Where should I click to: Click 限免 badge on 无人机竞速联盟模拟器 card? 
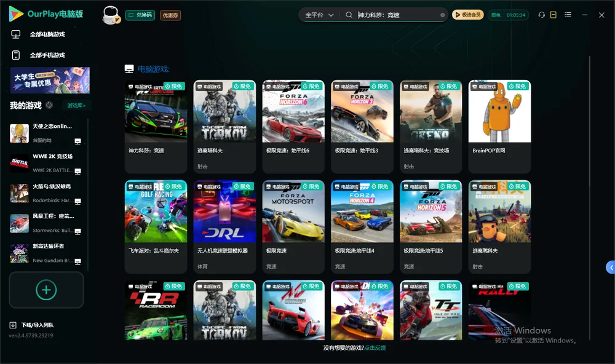(x=243, y=186)
